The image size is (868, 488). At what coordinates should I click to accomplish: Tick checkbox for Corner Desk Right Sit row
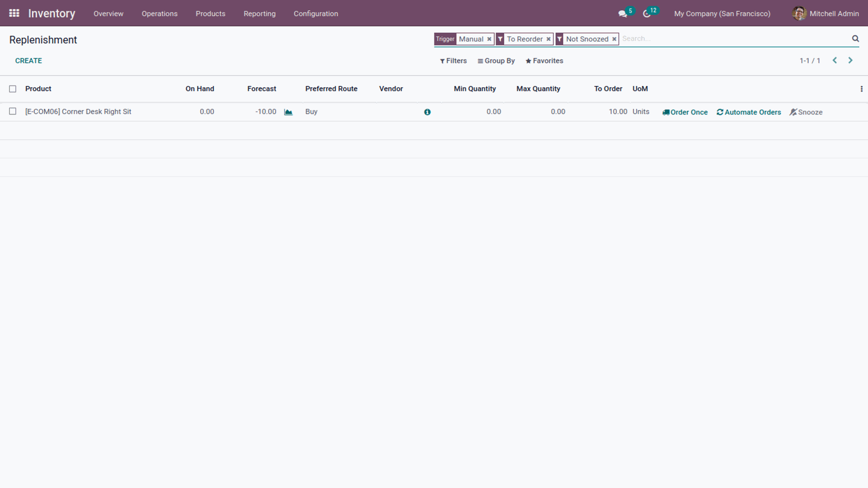click(x=13, y=111)
